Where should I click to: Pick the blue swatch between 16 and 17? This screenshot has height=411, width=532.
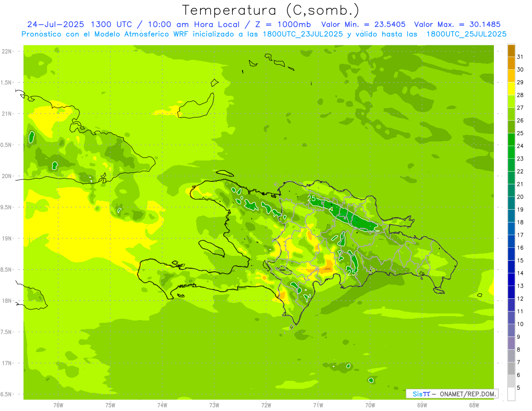click(x=511, y=242)
